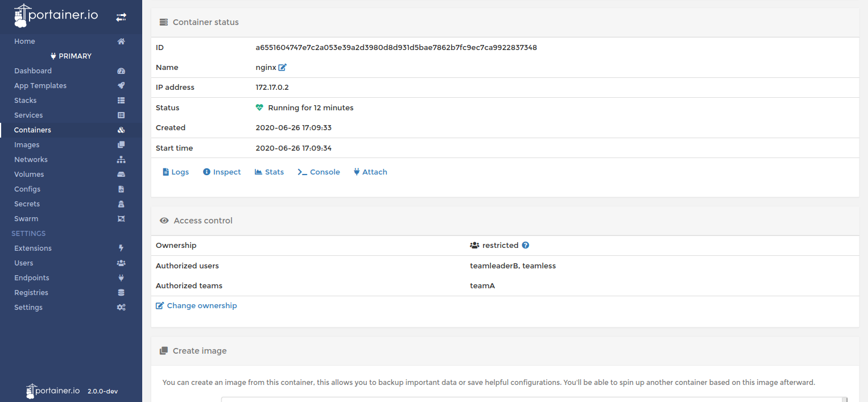Open the Users settings entry
The image size is (868, 402).
[23, 263]
